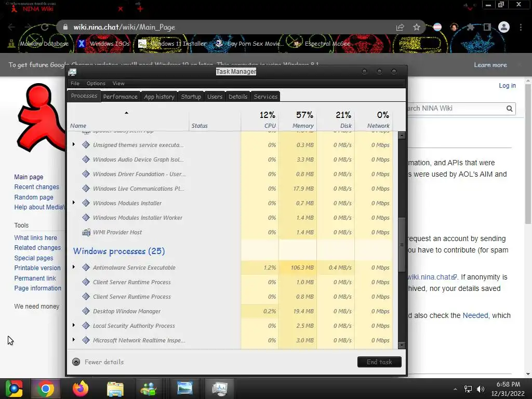Open the Task Manager View menu

tap(118, 84)
